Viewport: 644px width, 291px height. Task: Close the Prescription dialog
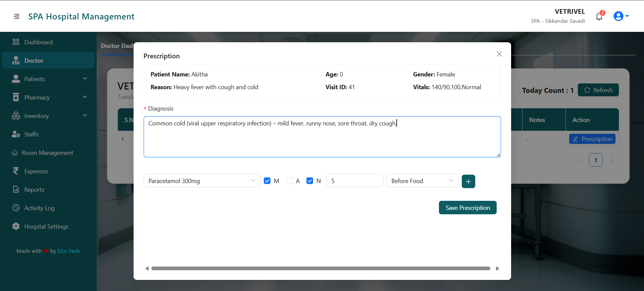click(x=499, y=54)
